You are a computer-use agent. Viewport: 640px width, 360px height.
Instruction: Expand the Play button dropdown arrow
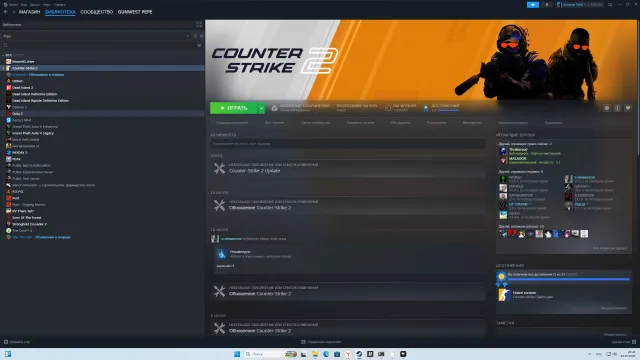262,108
